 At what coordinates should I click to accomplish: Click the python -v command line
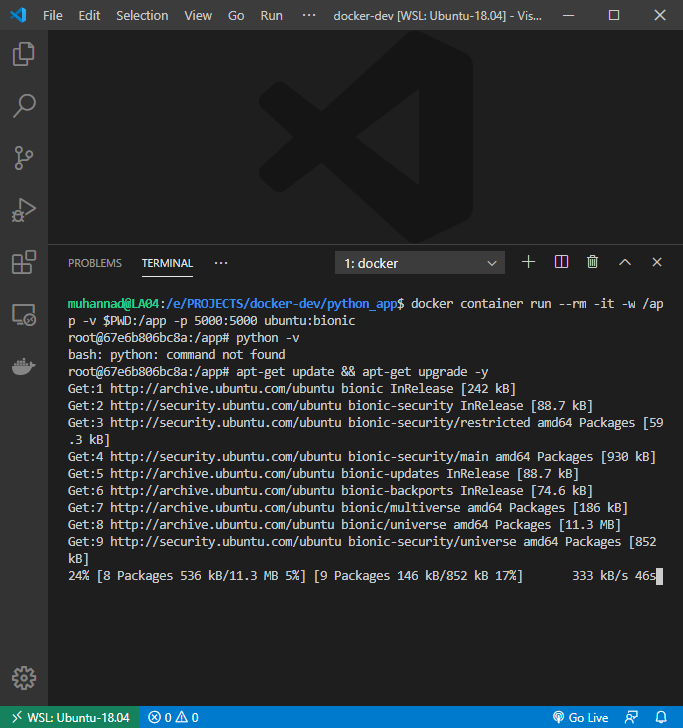[x=183, y=338]
